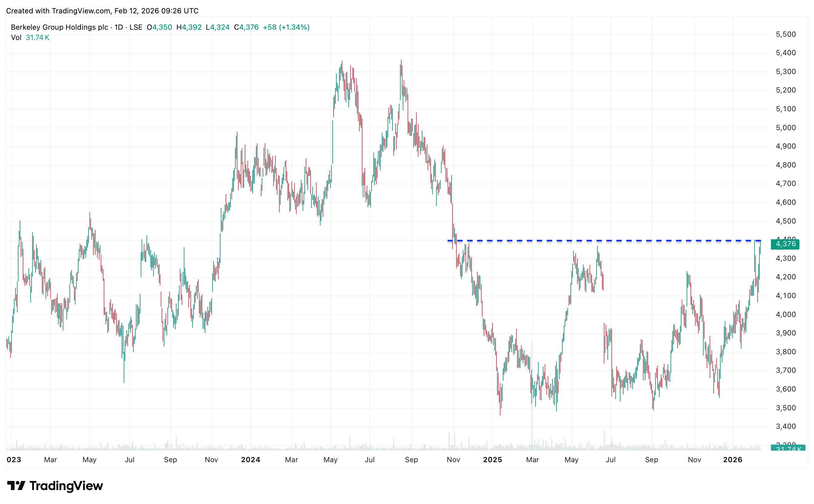Click the green 4,376 current price label
The image size is (814, 504).
point(785,244)
